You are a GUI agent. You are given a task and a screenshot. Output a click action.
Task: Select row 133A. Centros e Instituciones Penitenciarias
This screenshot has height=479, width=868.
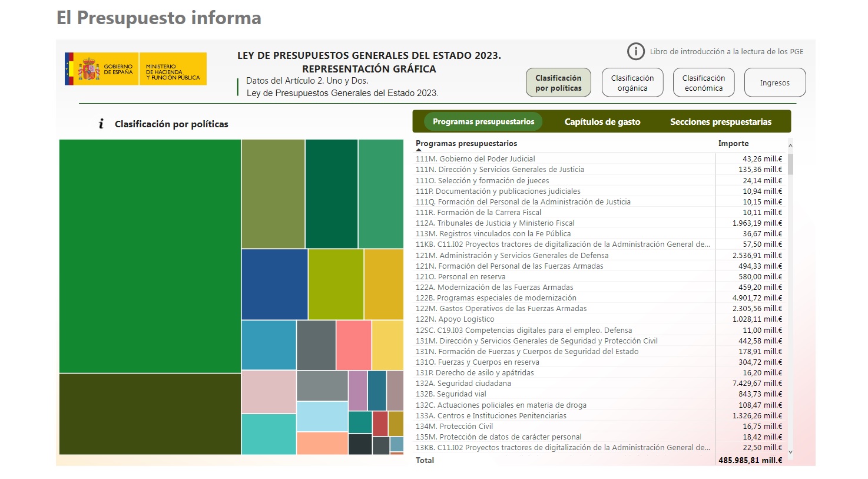tap(600, 416)
